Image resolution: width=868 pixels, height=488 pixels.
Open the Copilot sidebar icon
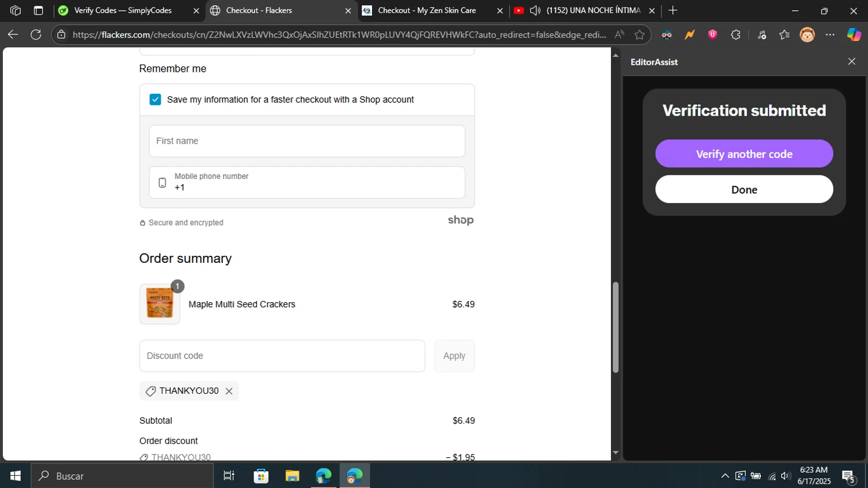click(854, 35)
